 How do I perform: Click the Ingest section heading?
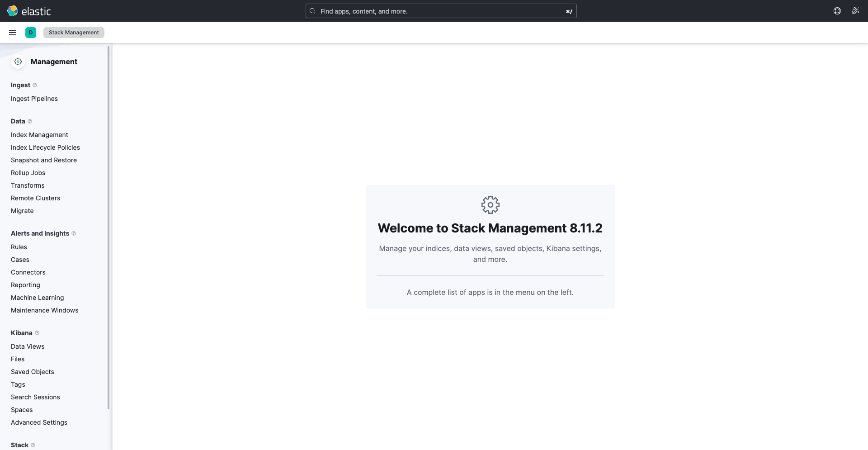point(20,85)
